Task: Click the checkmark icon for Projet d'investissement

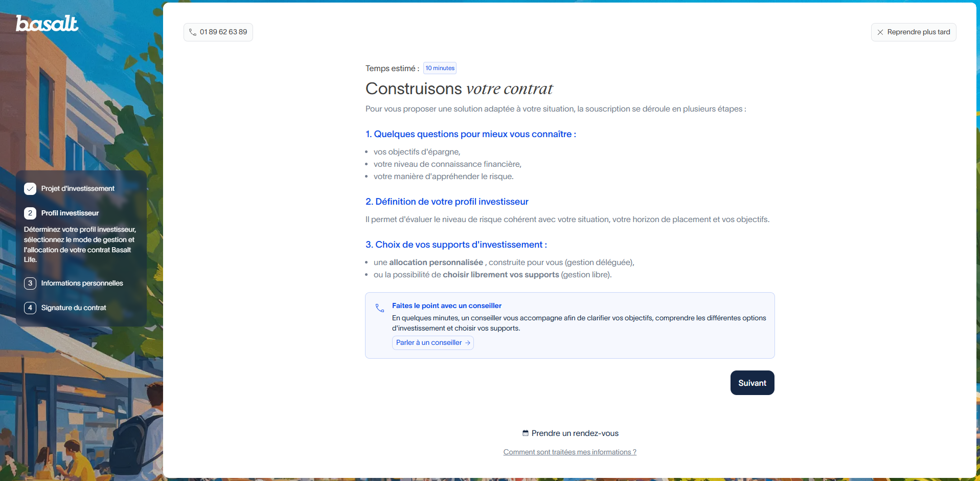Action: [30, 189]
